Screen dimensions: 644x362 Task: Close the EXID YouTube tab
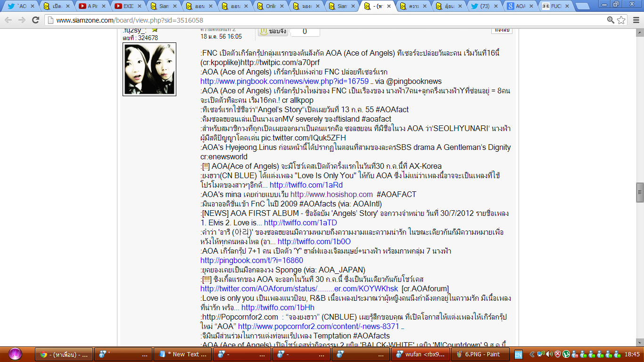(x=140, y=7)
